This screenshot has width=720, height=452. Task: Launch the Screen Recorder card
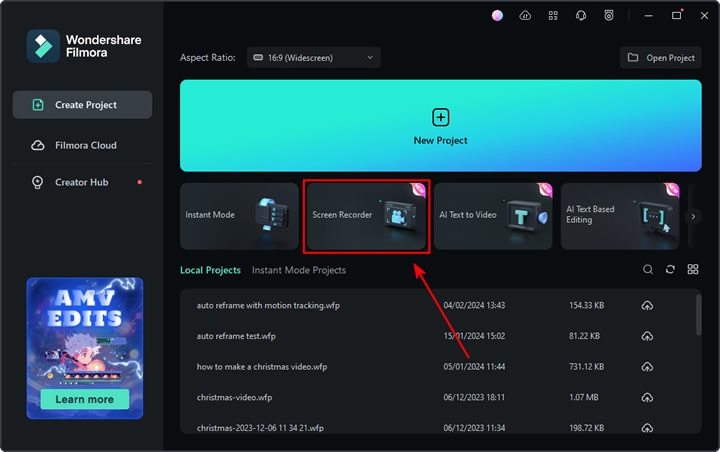tap(366, 216)
